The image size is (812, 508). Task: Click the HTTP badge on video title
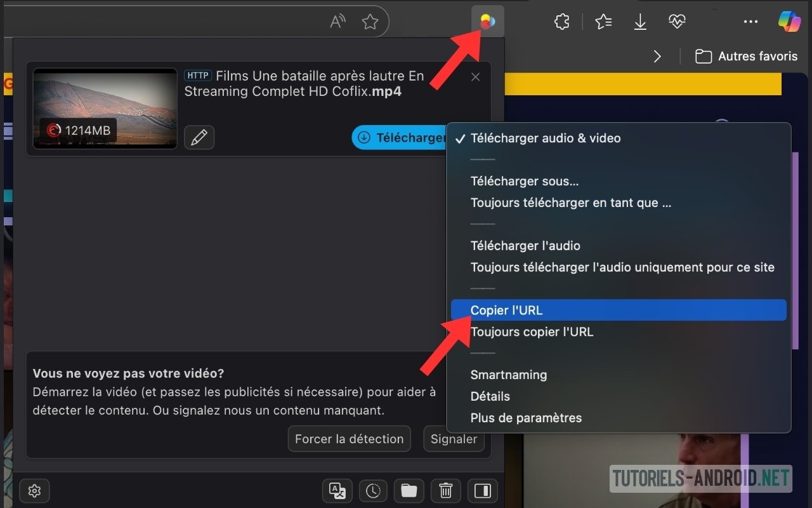[x=198, y=76]
